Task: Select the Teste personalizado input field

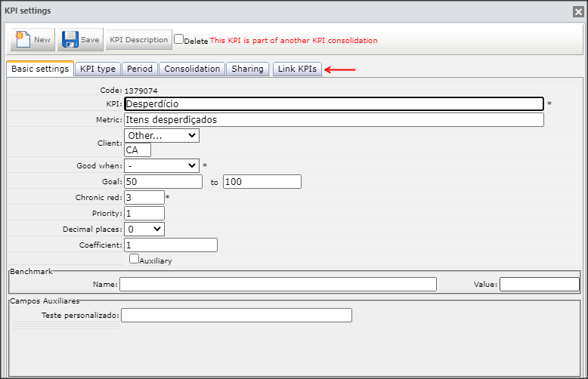Action: pyautogui.click(x=237, y=316)
